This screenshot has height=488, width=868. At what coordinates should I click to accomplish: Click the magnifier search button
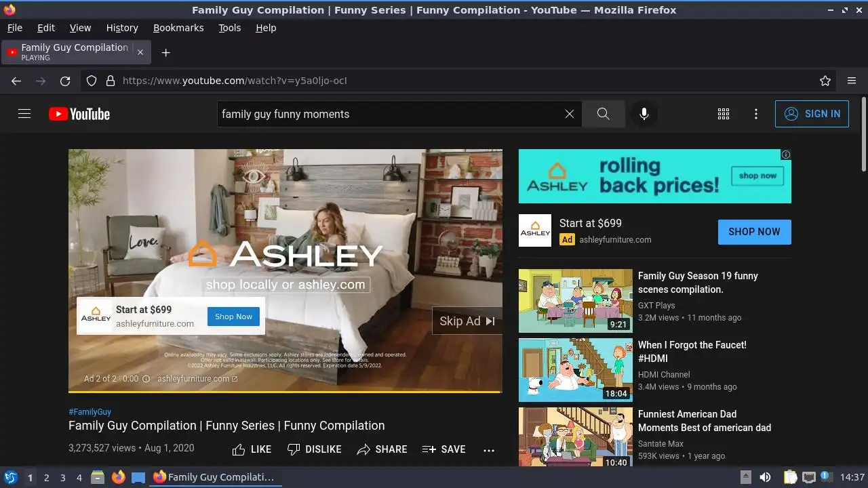(604, 114)
